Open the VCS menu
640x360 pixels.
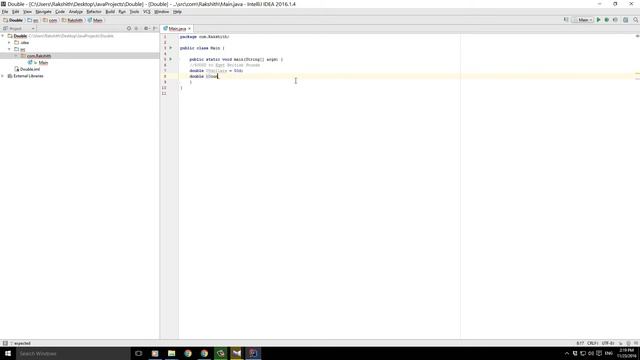click(147, 12)
